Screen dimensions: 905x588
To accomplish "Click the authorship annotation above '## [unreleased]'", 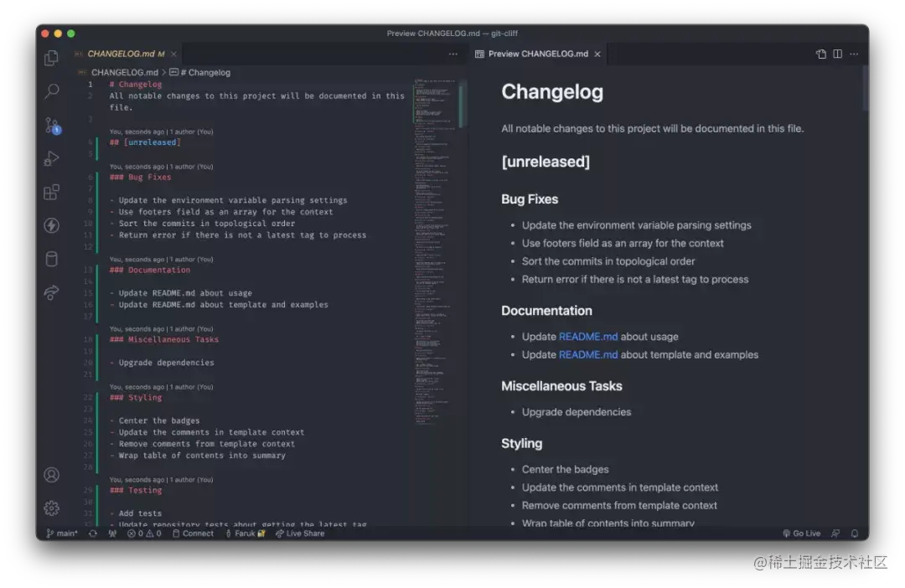I will pos(161,132).
